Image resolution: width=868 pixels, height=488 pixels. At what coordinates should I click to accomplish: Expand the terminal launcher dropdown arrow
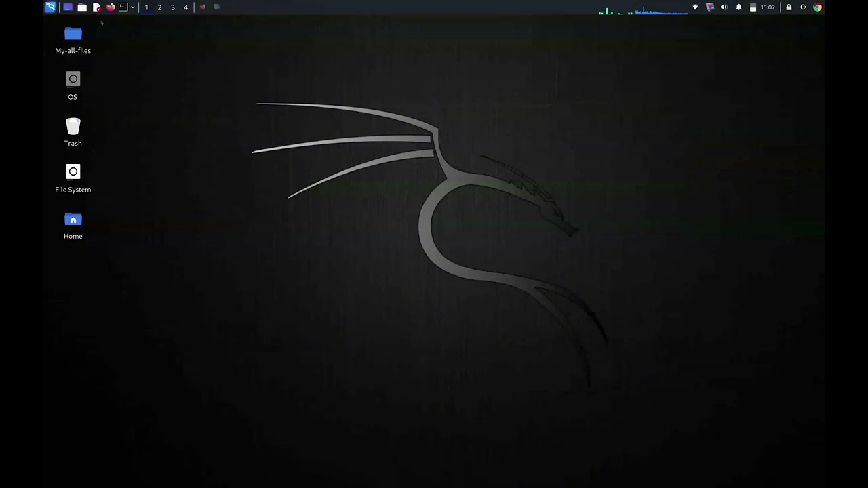132,7
